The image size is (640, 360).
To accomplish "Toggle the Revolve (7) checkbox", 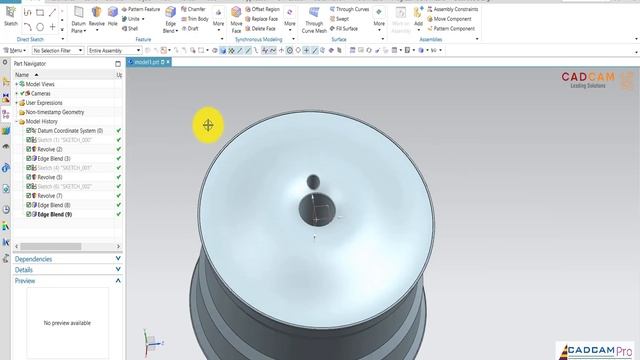I will click(29, 196).
